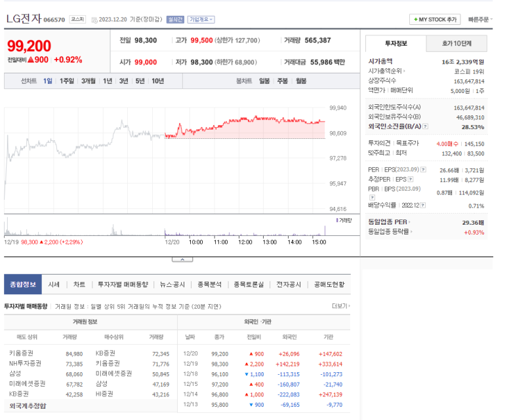Click 12/19 row foreign value +142,219
The height and width of the screenshot is (420, 507).
(287, 364)
